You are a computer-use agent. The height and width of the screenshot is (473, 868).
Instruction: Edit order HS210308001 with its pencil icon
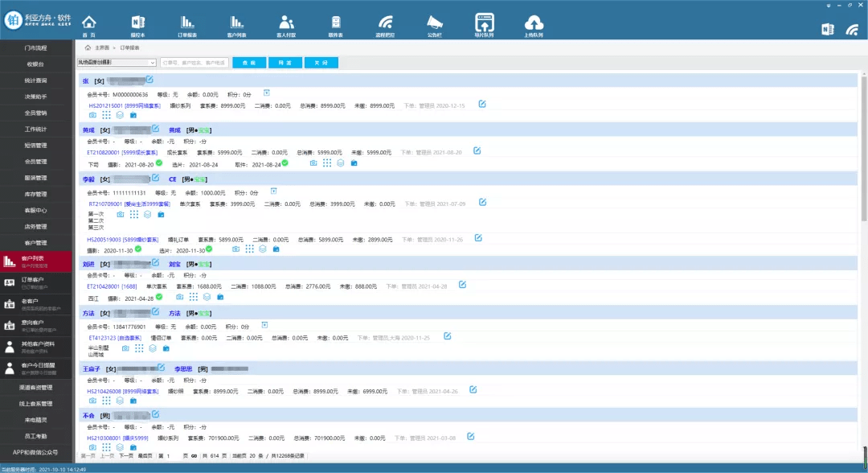tap(470, 437)
